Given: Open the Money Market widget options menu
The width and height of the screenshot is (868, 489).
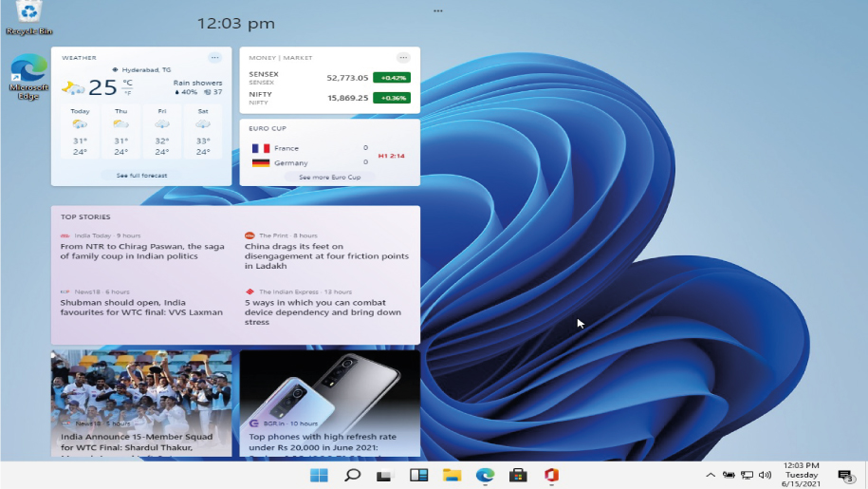Looking at the screenshot, I should point(403,58).
